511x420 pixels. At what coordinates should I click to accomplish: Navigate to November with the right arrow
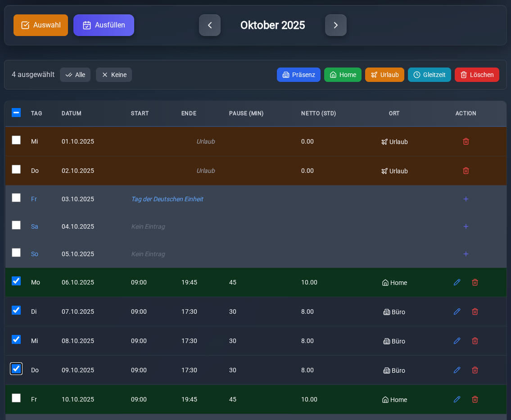coord(336,25)
